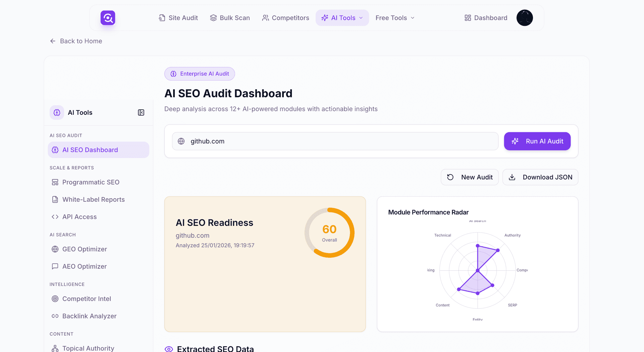This screenshot has width=644, height=352.
Task: Click the overall score progress ring
Action: (329, 233)
